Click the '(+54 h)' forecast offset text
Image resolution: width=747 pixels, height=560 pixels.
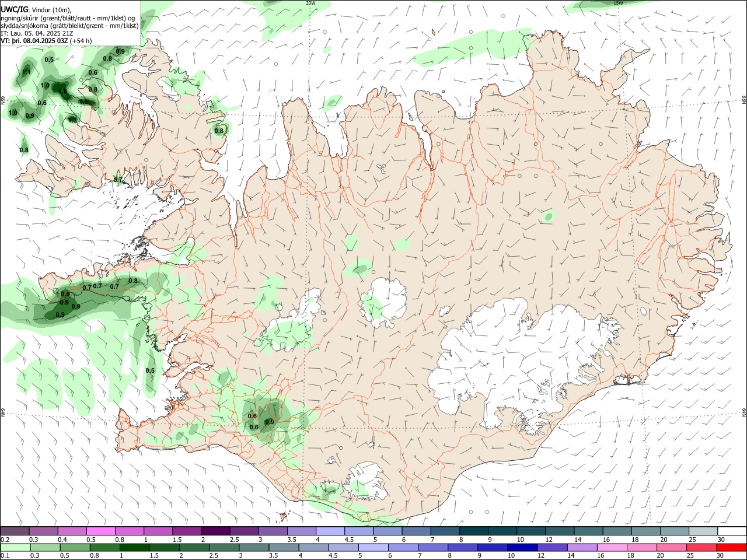coord(81,41)
